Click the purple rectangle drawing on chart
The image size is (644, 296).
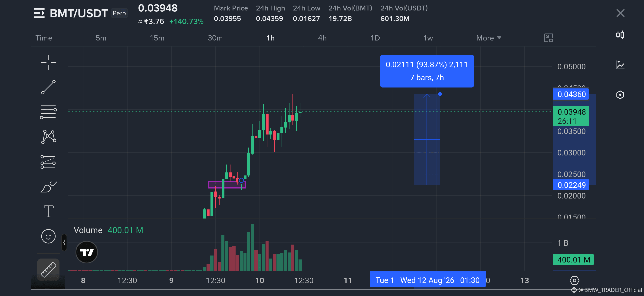coord(227,185)
